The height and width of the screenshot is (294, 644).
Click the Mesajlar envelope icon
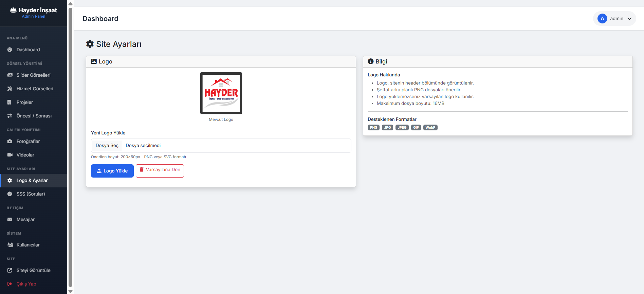pyautogui.click(x=10, y=219)
